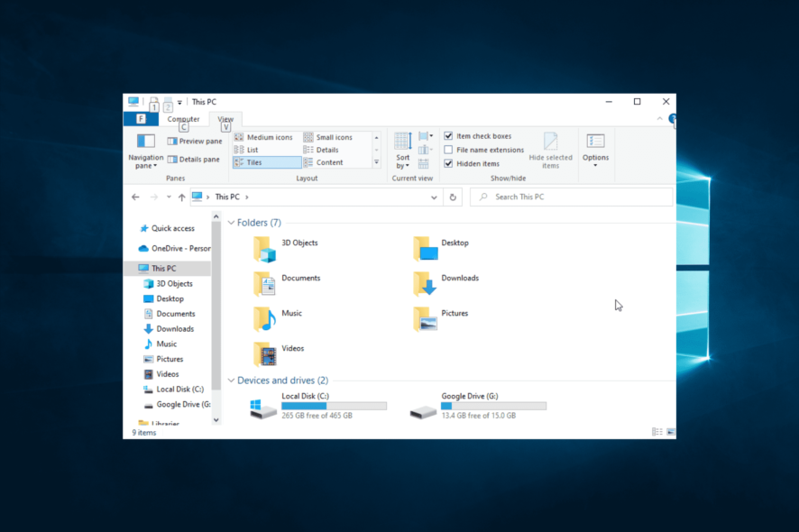Uncheck Hidden items checkbox
The width and height of the screenshot is (799, 532).
coord(448,163)
